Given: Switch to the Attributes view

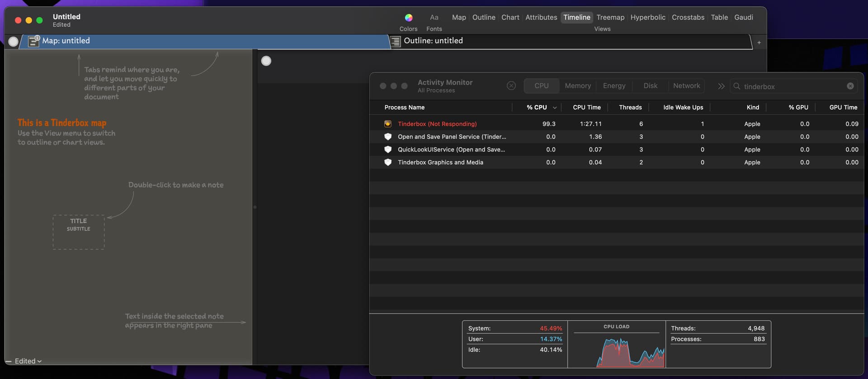Looking at the screenshot, I should click(x=541, y=17).
